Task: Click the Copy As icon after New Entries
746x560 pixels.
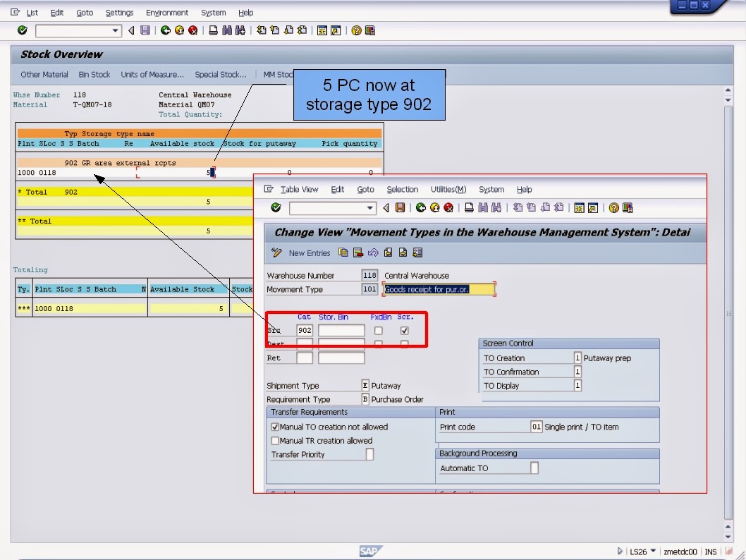Action: click(x=343, y=252)
